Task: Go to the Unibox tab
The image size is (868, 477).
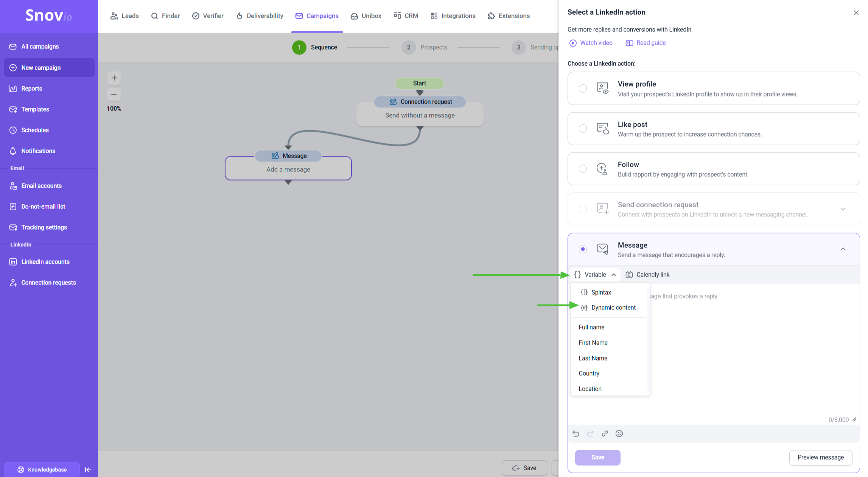Action: pyautogui.click(x=366, y=16)
